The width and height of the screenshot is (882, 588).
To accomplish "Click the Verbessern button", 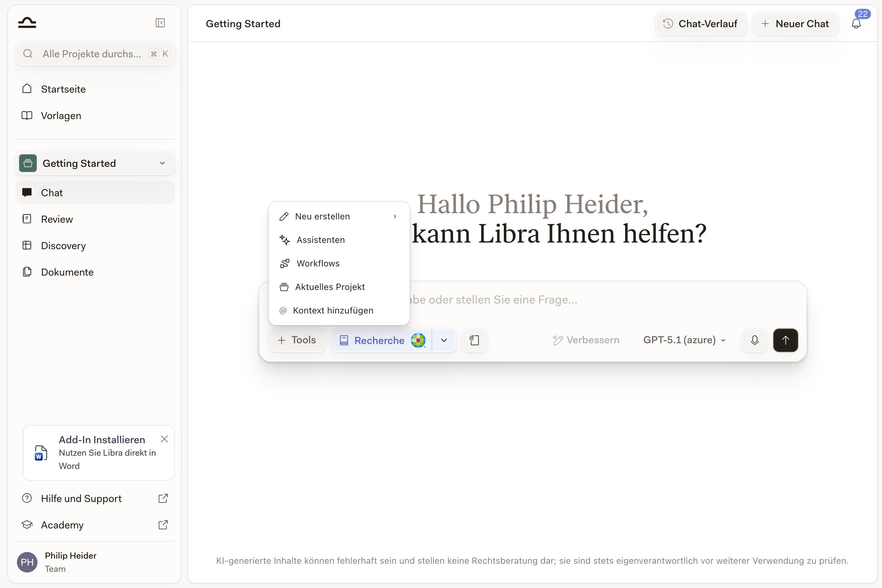I will click(586, 340).
